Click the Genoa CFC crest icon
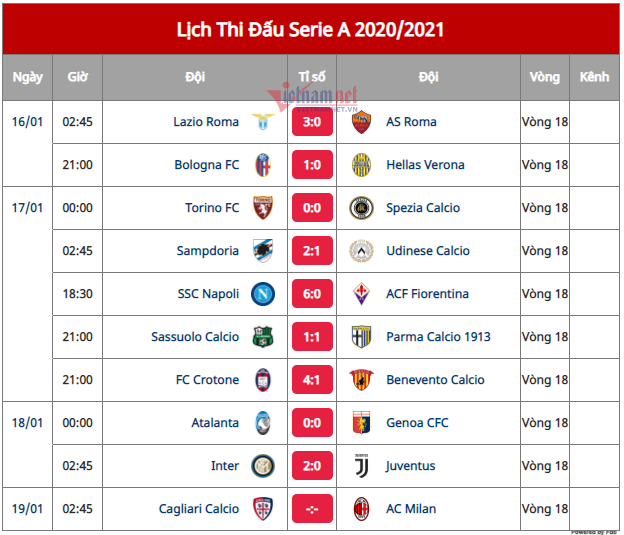The height and width of the screenshot is (535, 624). click(361, 423)
